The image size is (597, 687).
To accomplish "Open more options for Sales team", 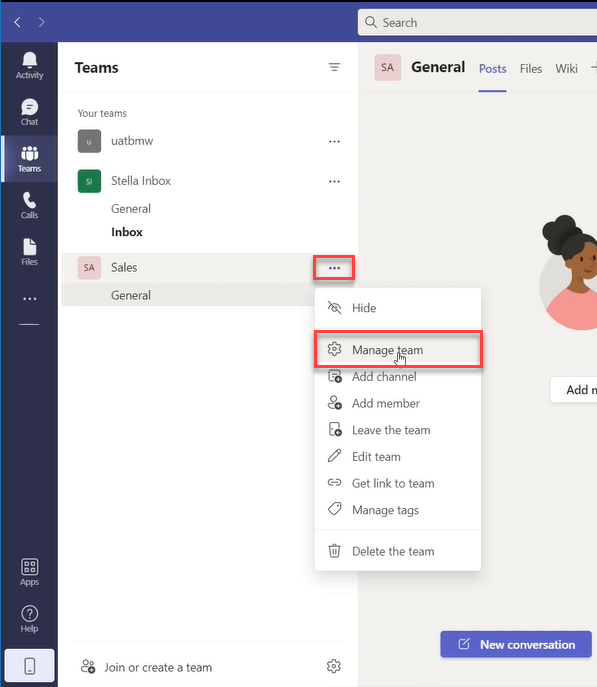I will 334,268.
